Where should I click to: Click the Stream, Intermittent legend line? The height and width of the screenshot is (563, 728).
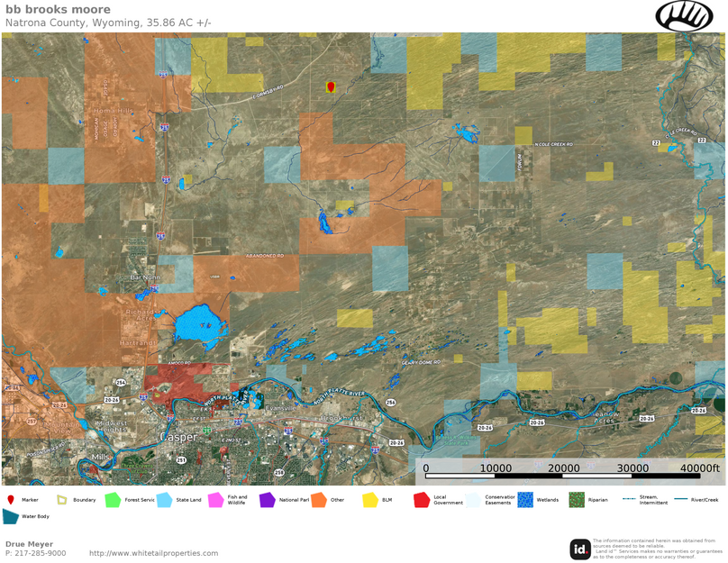click(629, 498)
